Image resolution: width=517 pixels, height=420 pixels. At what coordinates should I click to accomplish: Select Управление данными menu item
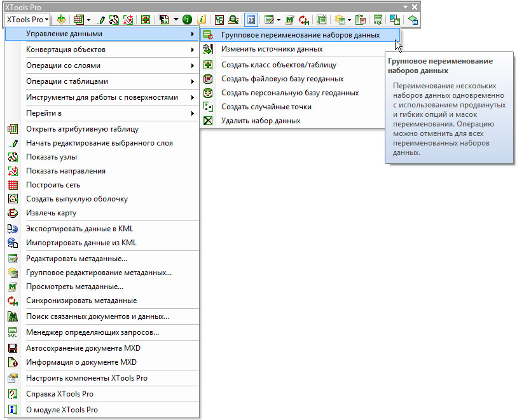point(102,34)
